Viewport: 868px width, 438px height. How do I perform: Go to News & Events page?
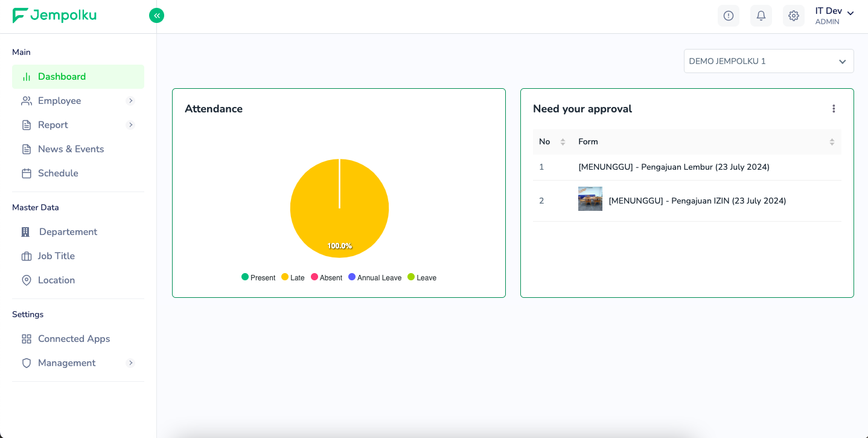[x=71, y=149]
